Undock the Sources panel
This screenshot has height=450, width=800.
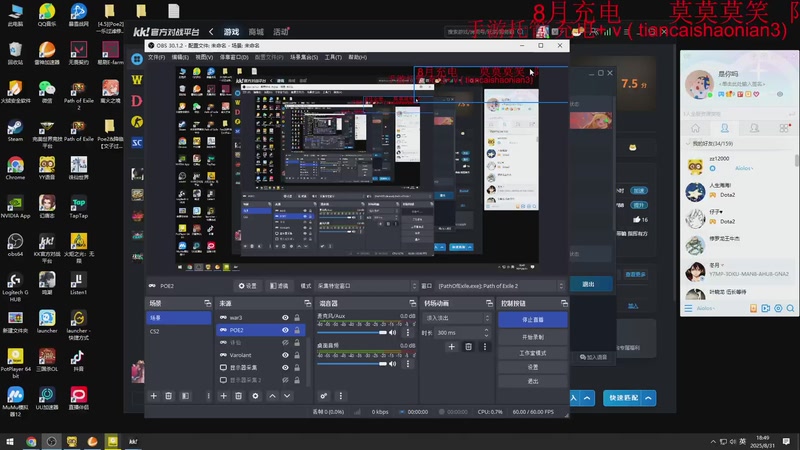[307, 303]
